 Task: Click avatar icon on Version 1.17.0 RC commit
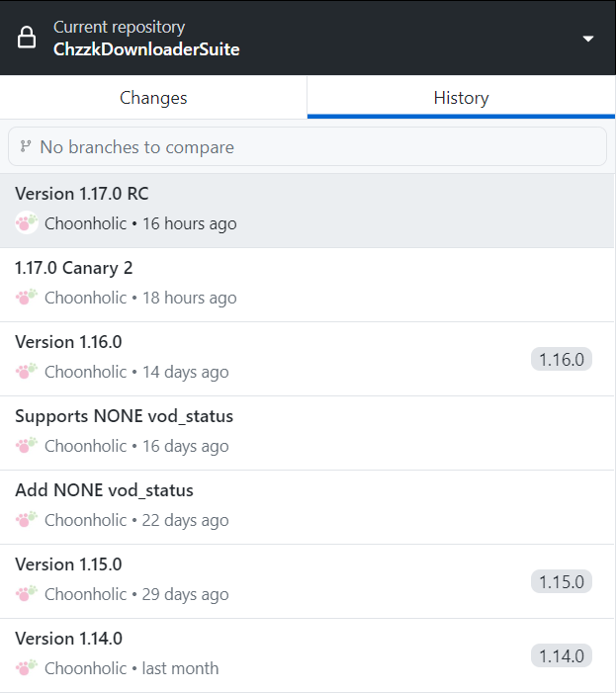27,223
